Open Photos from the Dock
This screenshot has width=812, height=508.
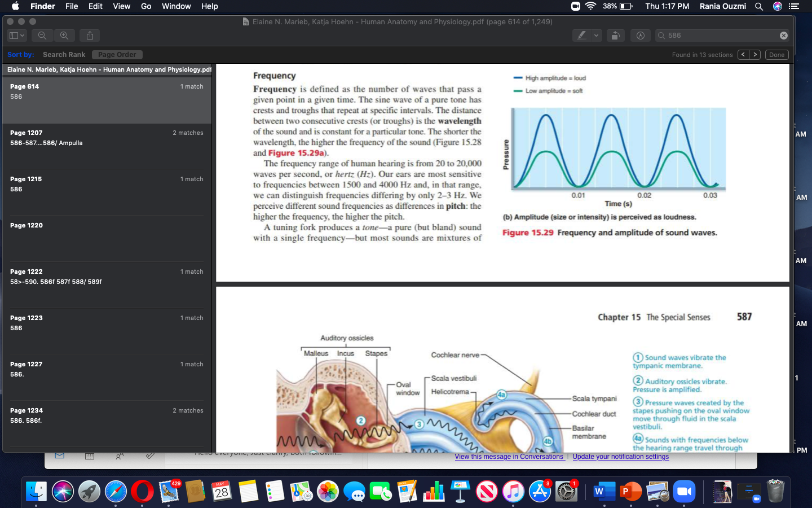(328, 492)
